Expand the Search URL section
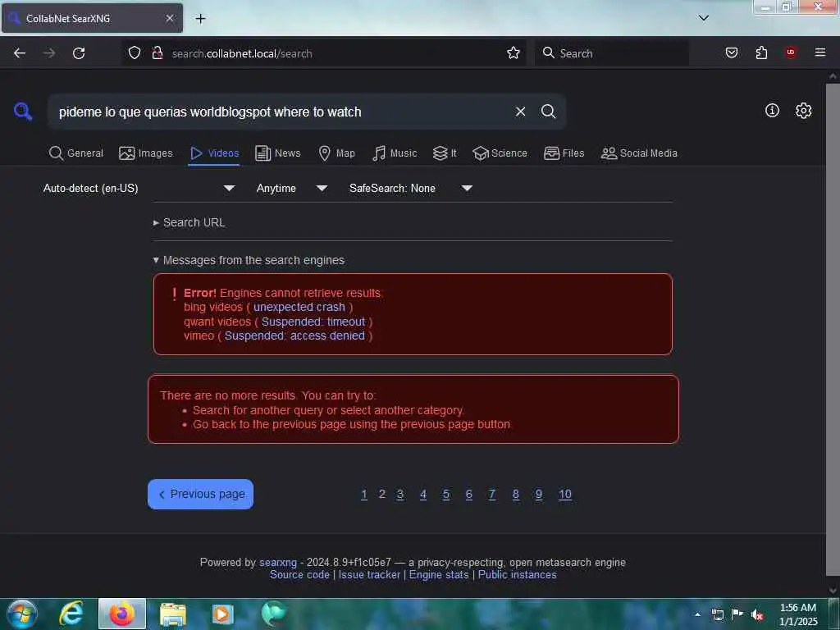840x630 pixels. [x=189, y=222]
